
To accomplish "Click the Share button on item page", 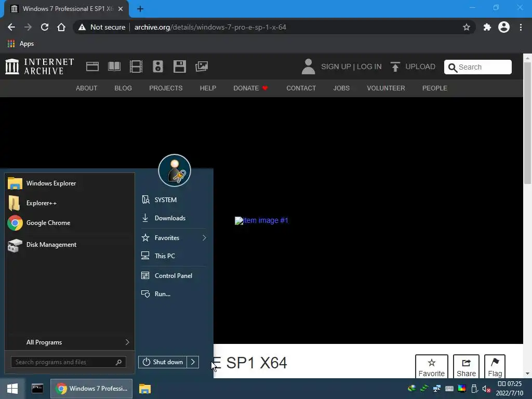I will (466, 367).
